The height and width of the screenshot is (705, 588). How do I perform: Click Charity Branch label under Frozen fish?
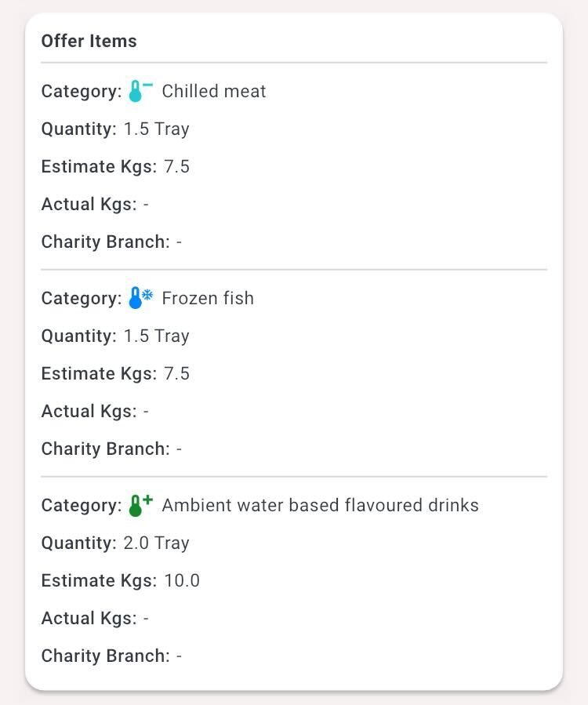click(x=106, y=449)
